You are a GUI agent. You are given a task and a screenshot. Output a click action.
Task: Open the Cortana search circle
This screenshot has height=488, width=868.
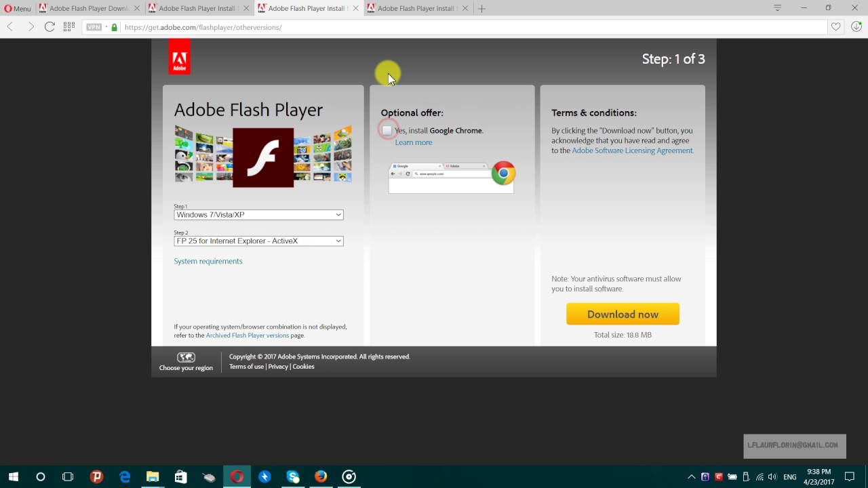[x=41, y=476]
